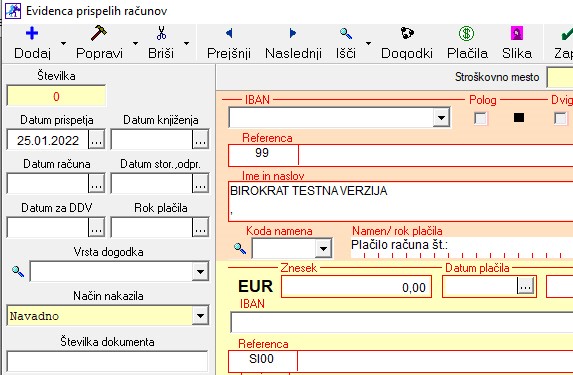573x375 pixels.
Task: Click Ime in naslov text area
Action: 401,201
